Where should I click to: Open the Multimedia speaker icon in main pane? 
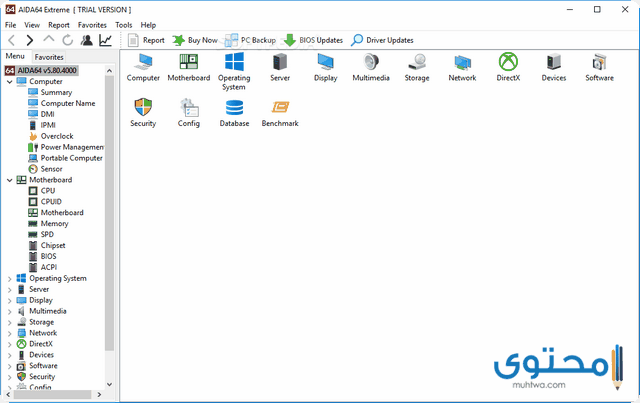pyautogui.click(x=371, y=67)
